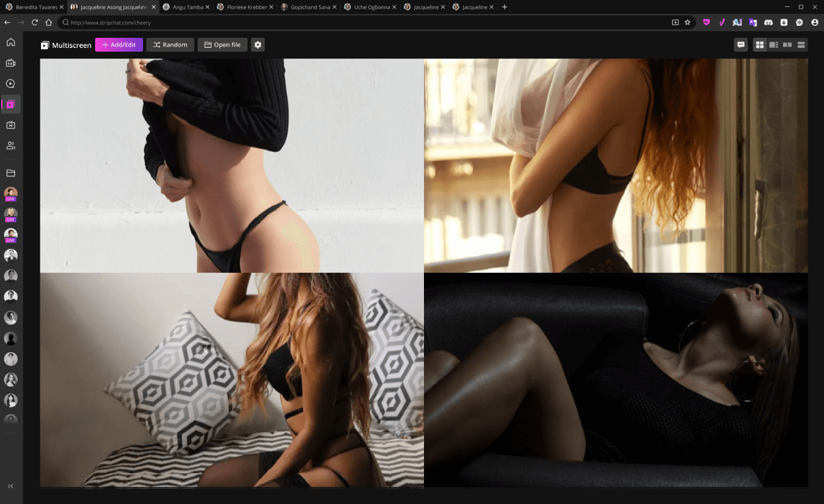Viewport: 824px width, 504px height.
Task: Switch to the Florieke Krebber tab
Action: (x=243, y=7)
